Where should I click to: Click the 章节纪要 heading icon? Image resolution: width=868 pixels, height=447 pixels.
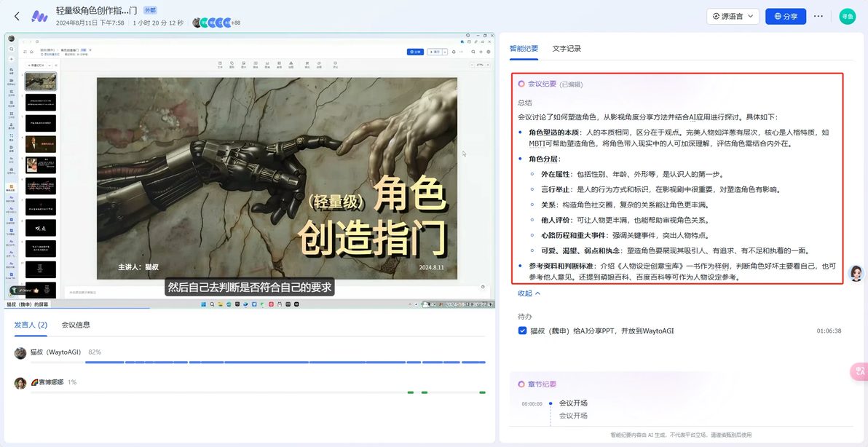pyautogui.click(x=521, y=384)
